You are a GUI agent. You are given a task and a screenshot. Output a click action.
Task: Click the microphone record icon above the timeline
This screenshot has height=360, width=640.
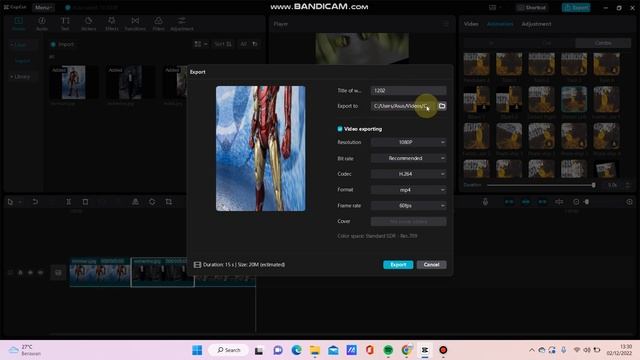pyautogui.click(x=485, y=202)
